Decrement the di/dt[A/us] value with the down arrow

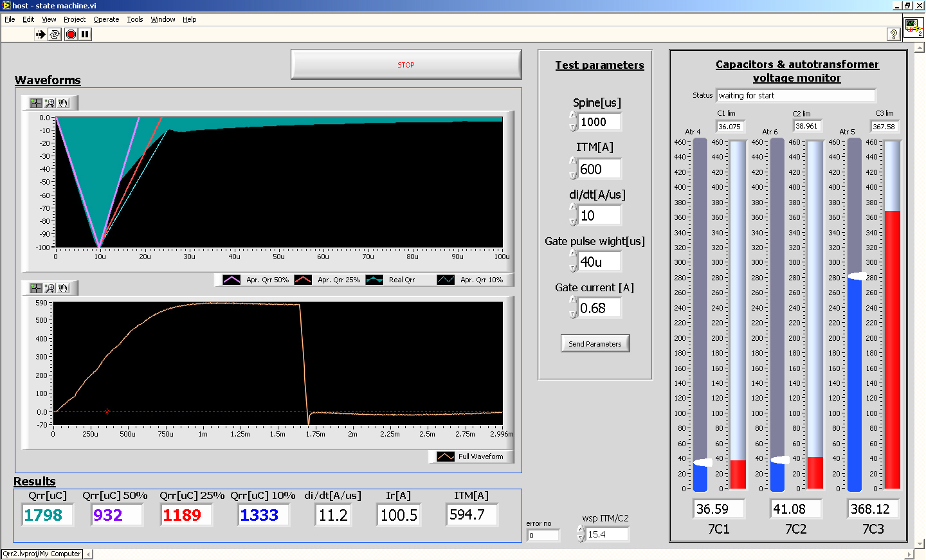(x=572, y=222)
